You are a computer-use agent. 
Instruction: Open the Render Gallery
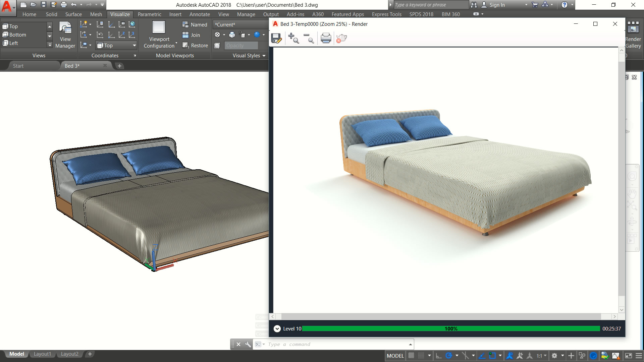click(633, 35)
